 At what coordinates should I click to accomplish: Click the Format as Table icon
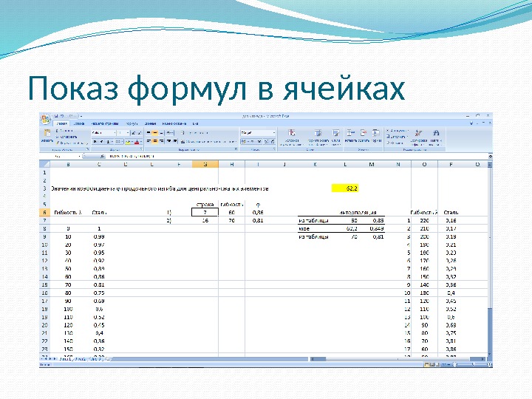point(318,133)
